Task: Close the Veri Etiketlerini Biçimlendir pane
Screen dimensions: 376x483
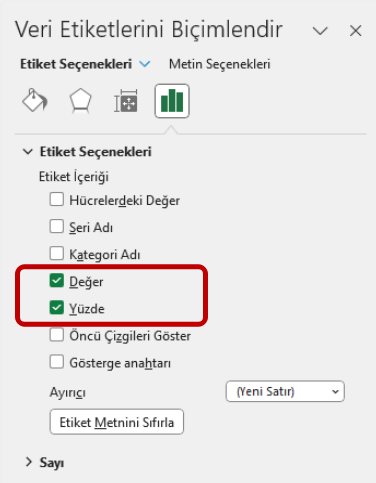Action: pos(356,31)
